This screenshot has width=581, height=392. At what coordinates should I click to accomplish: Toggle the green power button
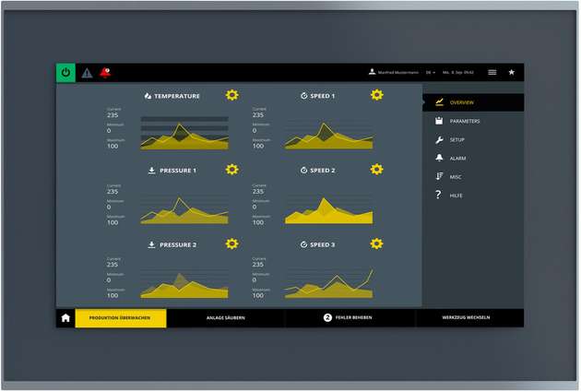[x=66, y=72]
